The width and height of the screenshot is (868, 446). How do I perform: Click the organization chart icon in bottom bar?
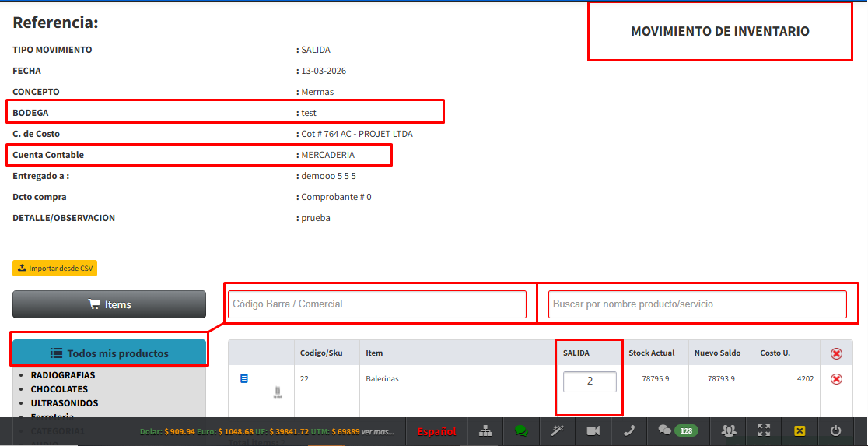[x=485, y=430]
